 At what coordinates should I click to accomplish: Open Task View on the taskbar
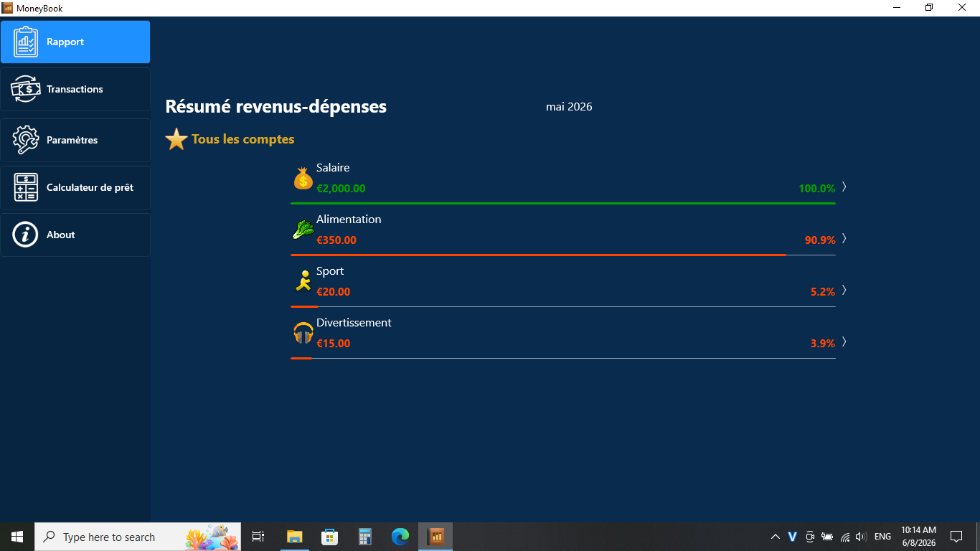tap(258, 537)
